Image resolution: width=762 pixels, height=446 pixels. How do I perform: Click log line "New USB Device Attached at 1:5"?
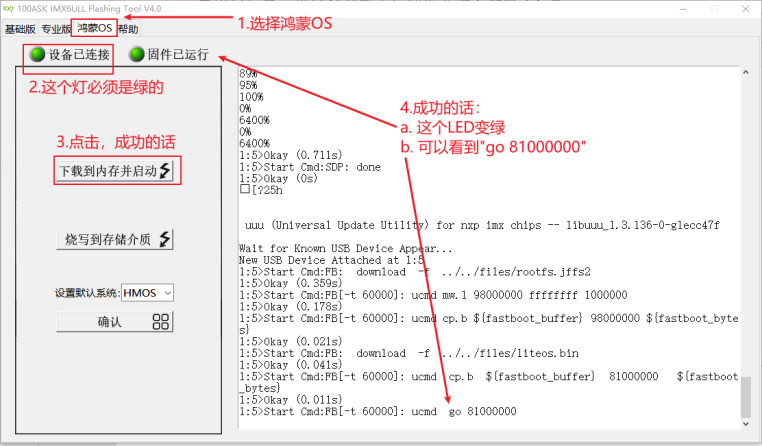click(331, 260)
